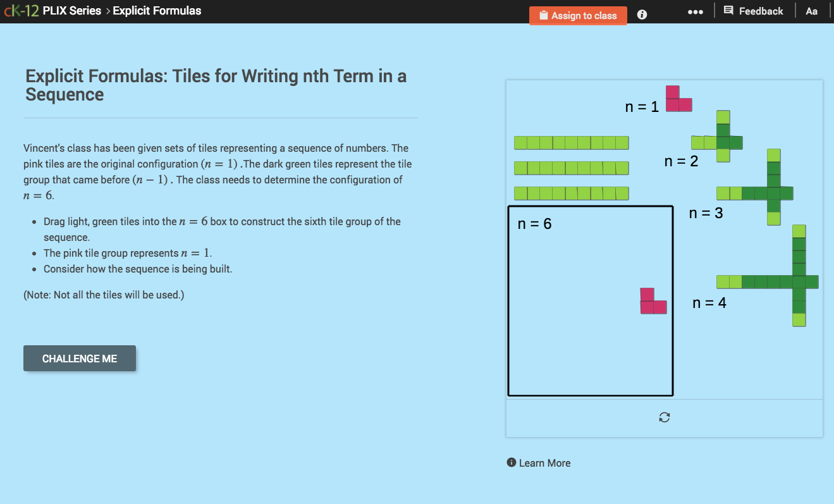
Task: Open the Aa text display settings
Action: pos(811,11)
